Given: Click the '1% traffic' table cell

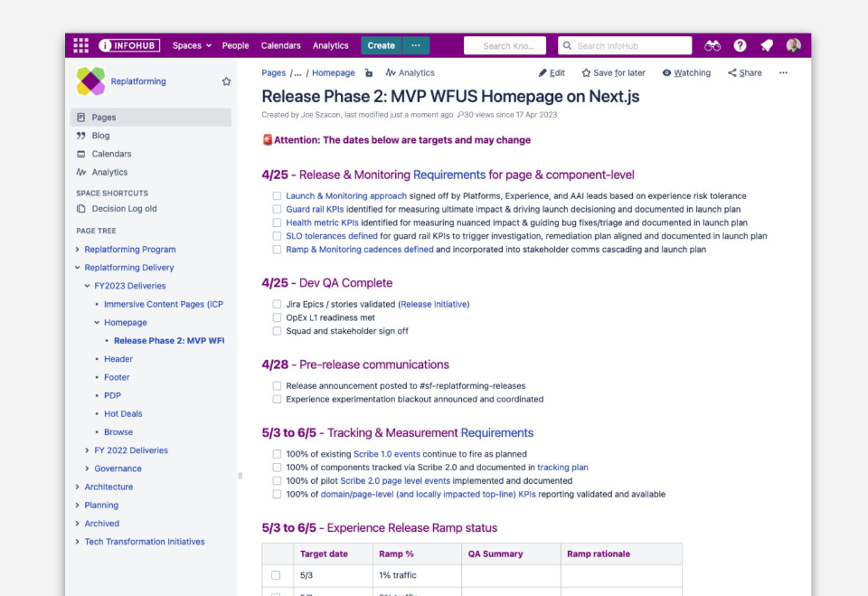Looking at the screenshot, I should pyautogui.click(x=417, y=575).
